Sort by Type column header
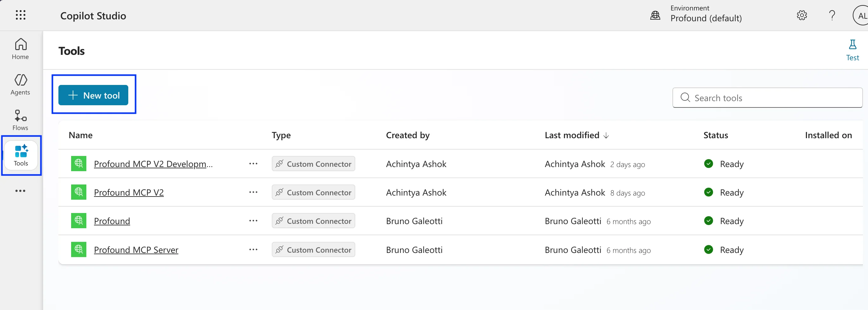This screenshot has height=310, width=868. point(281,135)
